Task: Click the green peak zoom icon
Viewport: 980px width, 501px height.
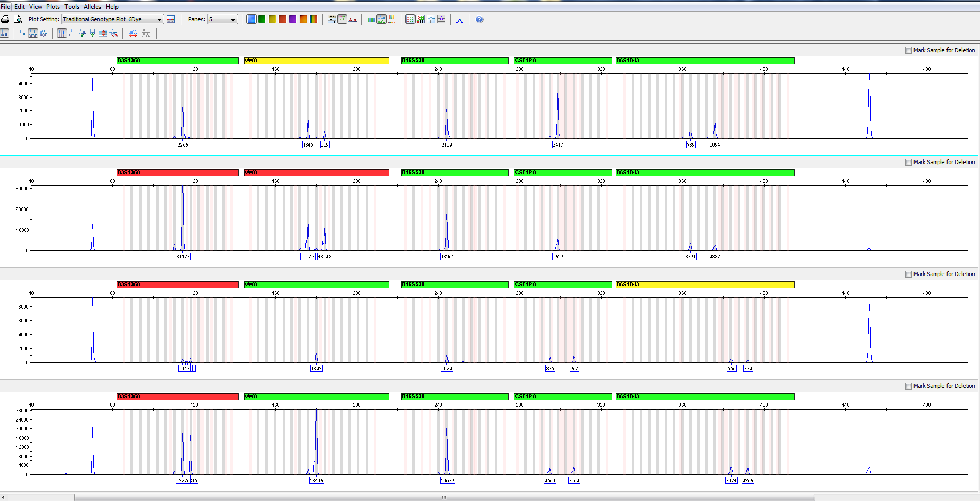Action: coord(82,33)
